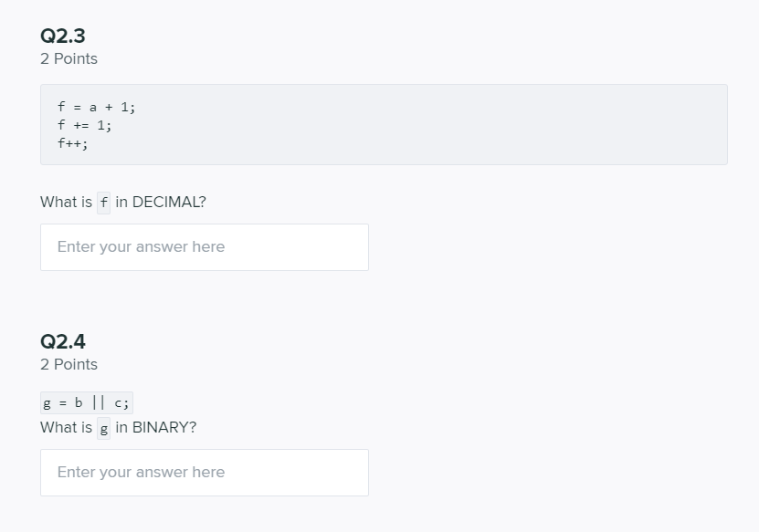Image resolution: width=759 pixels, height=532 pixels.
Task: Click 'What is' text before inline f
Action: coord(66,203)
